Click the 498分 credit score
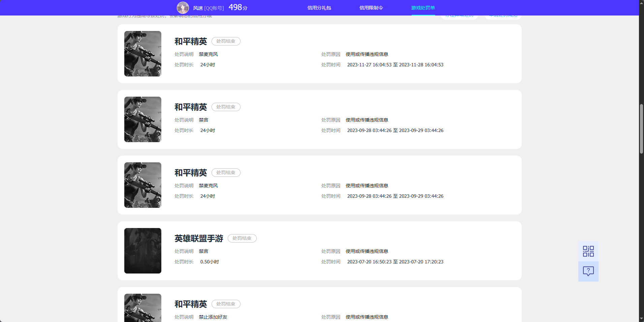Screen dimensions: 644x322 coord(238,7)
